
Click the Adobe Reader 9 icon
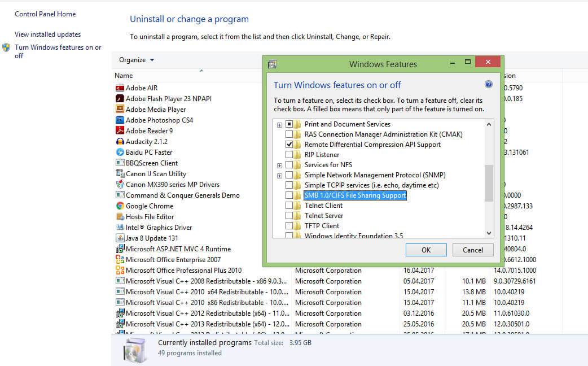coord(120,130)
